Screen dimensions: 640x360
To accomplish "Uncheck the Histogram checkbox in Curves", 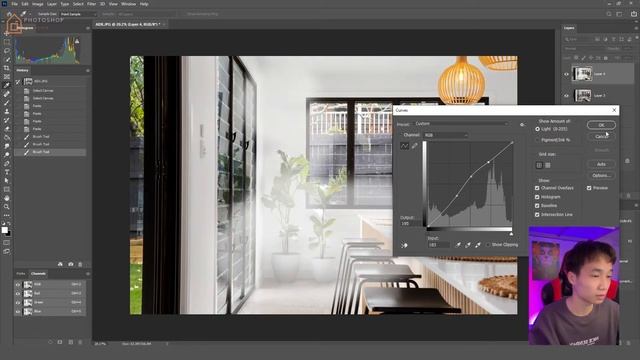I will coord(537,197).
